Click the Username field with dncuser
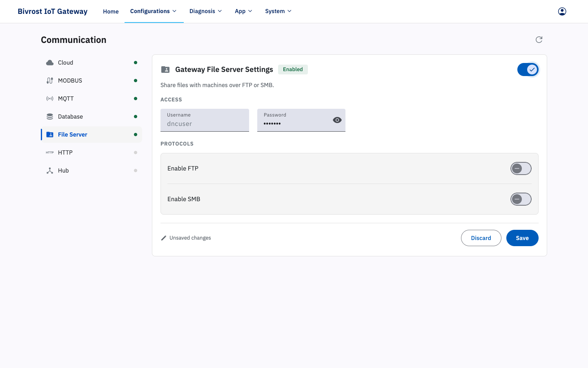This screenshot has height=368, width=588. click(x=205, y=120)
